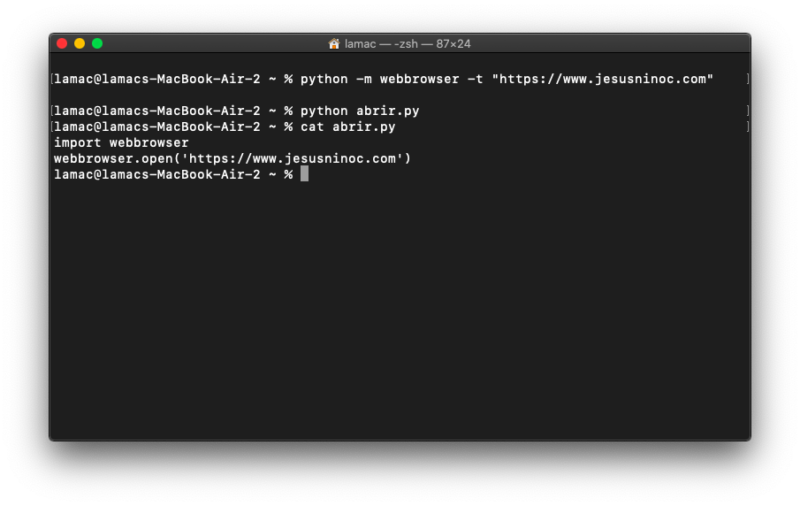Click the right bracket mark ending the first command line
The image size is (800, 506).
(747, 79)
